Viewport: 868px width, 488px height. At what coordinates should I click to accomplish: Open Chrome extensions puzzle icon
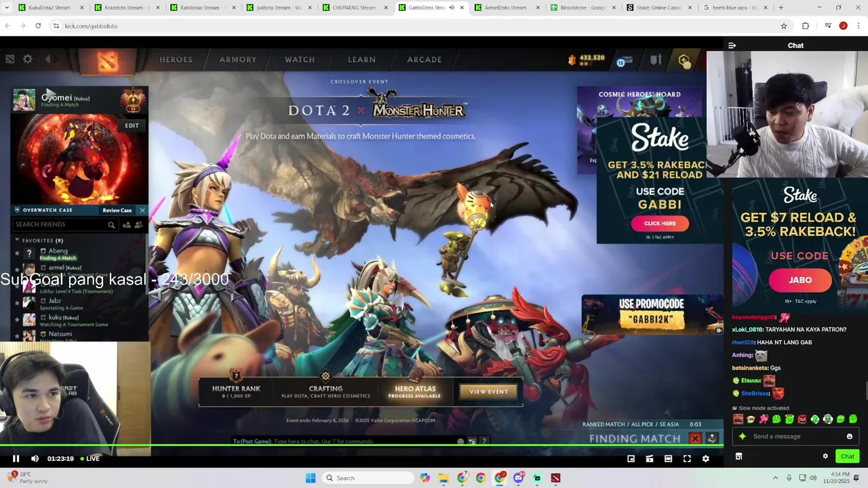[x=806, y=26]
